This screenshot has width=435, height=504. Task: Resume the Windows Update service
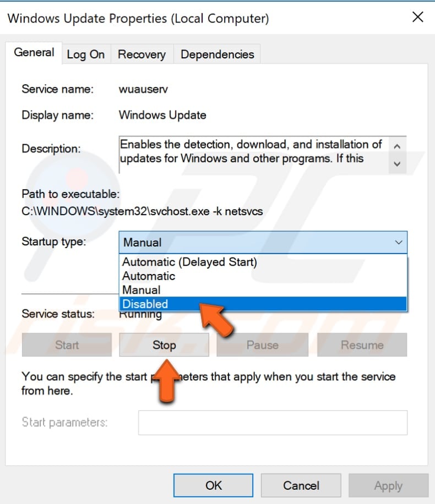tap(362, 345)
